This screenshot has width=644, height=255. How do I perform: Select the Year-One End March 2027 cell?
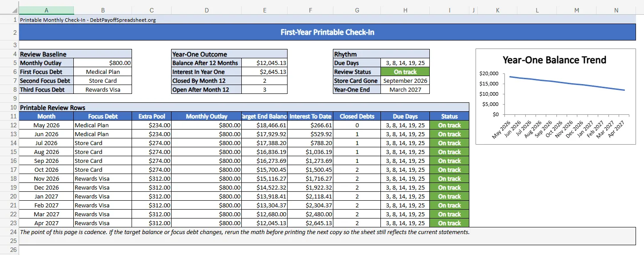[x=405, y=89]
